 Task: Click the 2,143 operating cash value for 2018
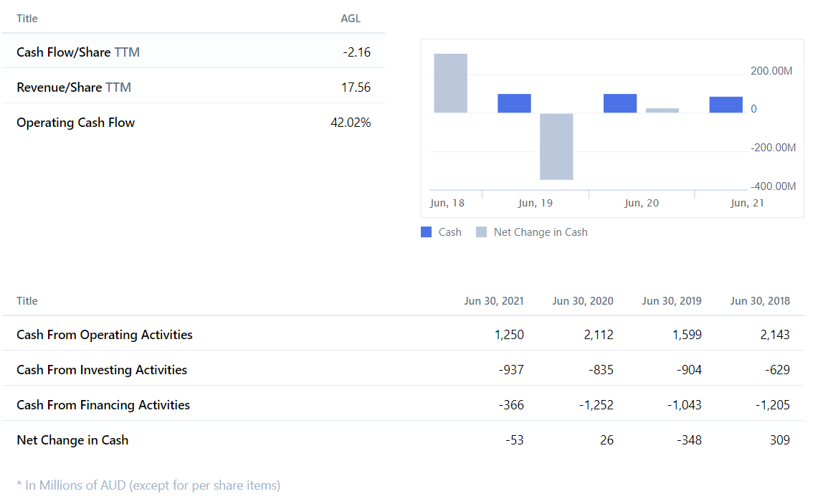click(x=775, y=334)
